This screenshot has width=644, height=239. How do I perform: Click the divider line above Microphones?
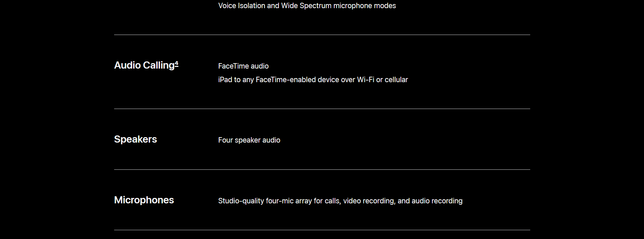[x=322, y=169]
